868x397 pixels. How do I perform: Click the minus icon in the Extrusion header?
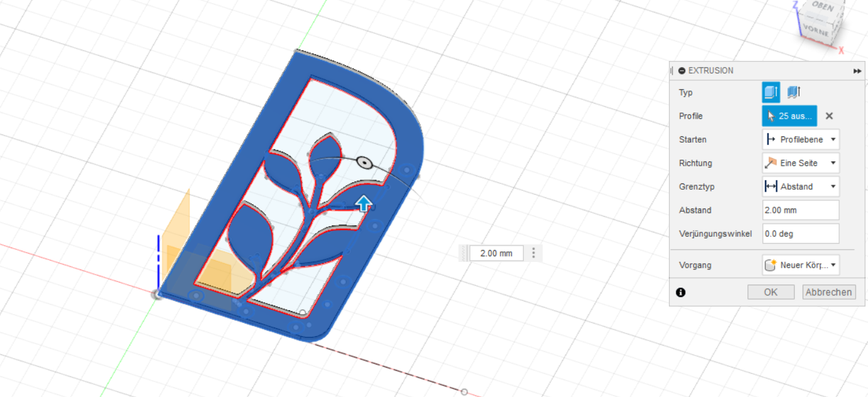point(681,70)
